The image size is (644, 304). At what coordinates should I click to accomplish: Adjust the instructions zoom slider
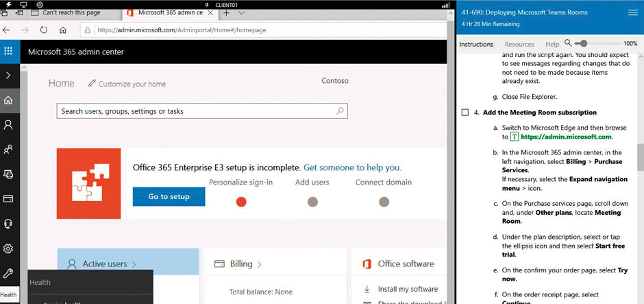582,43
